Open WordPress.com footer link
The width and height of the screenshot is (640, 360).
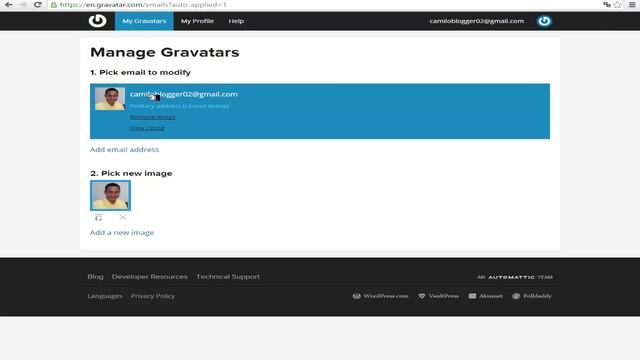(x=380, y=296)
